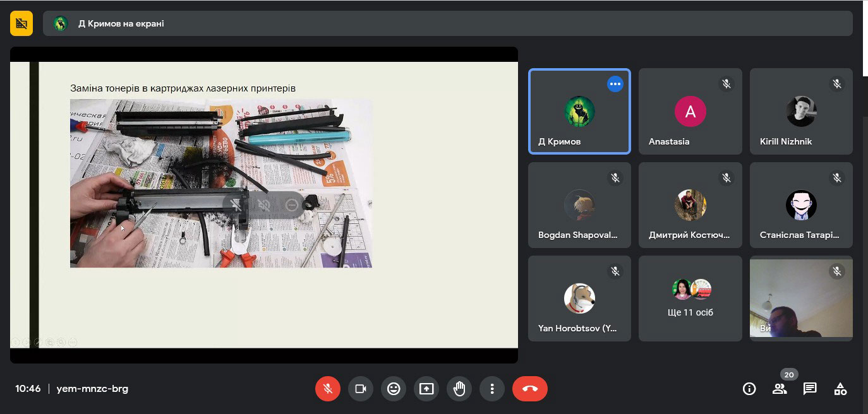Turn off the camera in the bottom bar

click(x=361, y=389)
